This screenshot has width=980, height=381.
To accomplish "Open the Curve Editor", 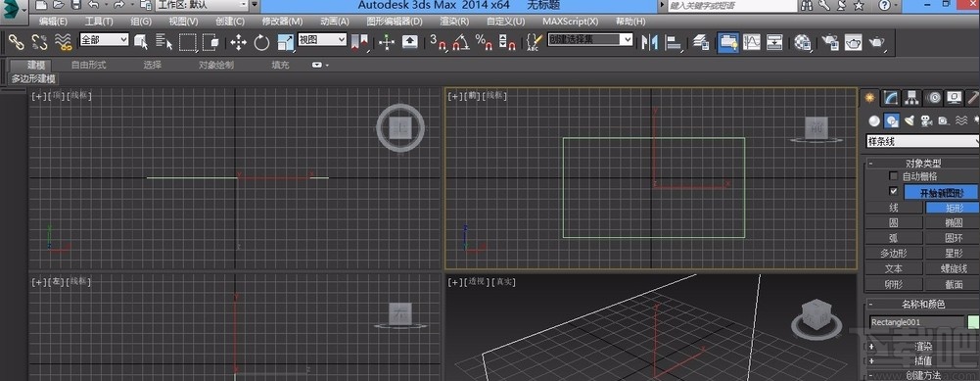I will click(752, 42).
